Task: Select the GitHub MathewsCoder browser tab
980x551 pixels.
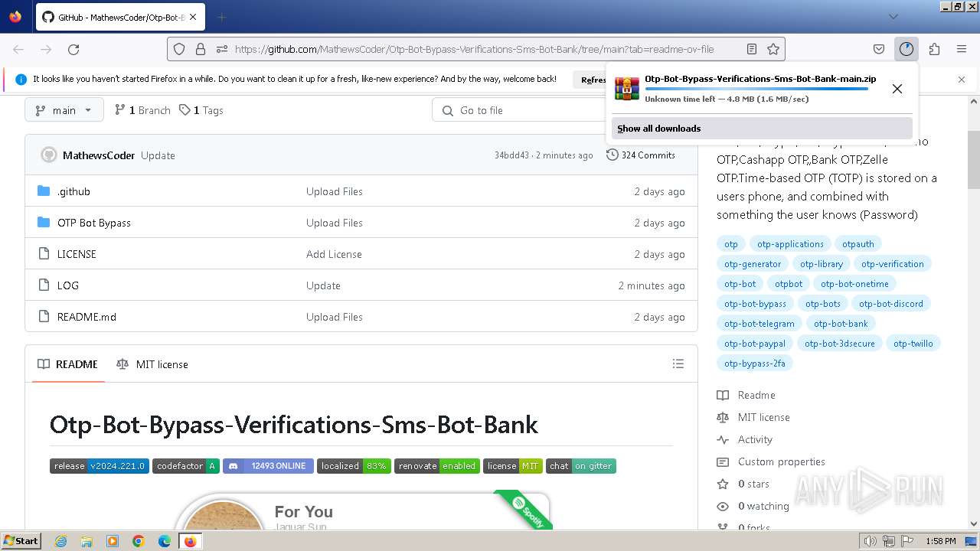Action: 119,17
